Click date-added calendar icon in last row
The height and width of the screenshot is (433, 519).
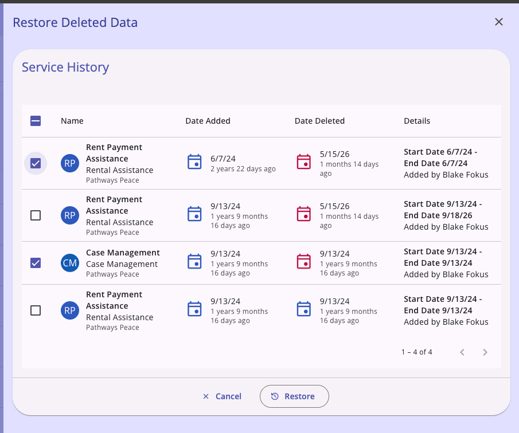pyautogui.click(x=194, y=309)
